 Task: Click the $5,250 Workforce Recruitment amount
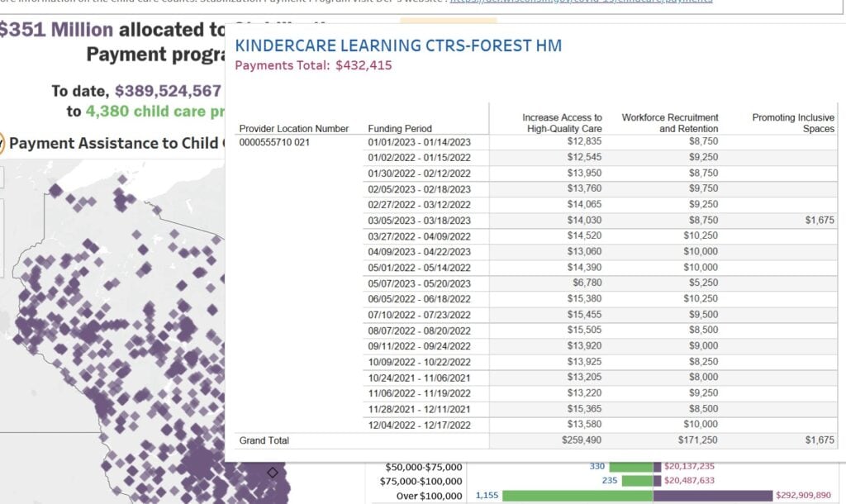[704, 283]
